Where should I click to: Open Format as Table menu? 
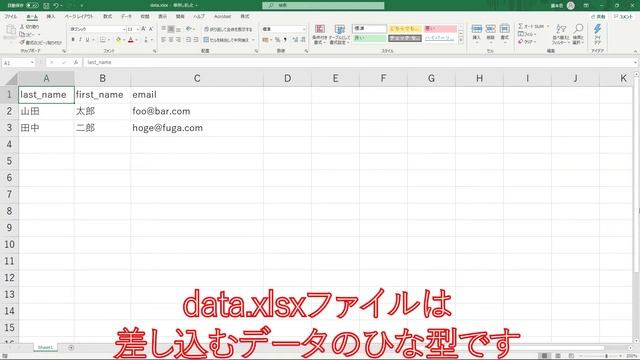tap(339, 34)
